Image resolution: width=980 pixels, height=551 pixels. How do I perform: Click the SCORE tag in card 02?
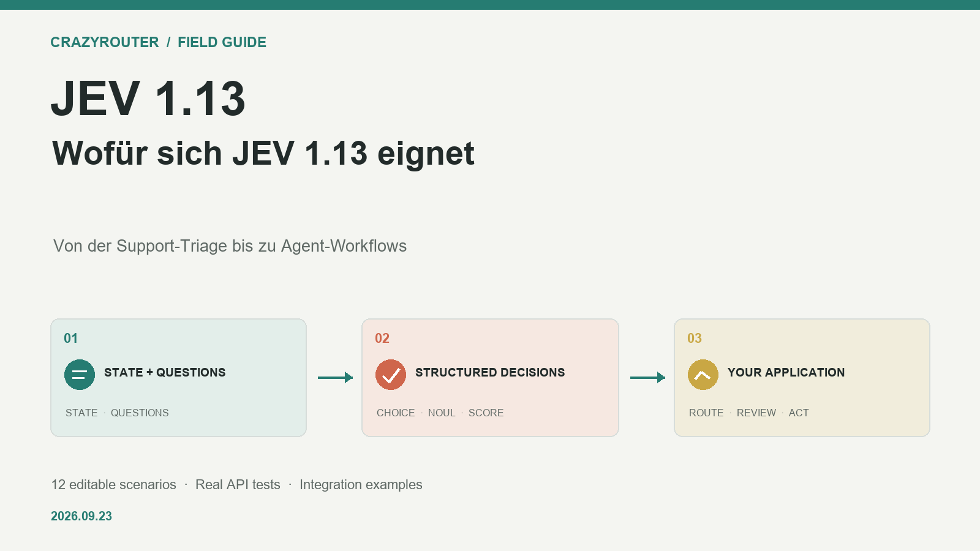click(486, 413)
